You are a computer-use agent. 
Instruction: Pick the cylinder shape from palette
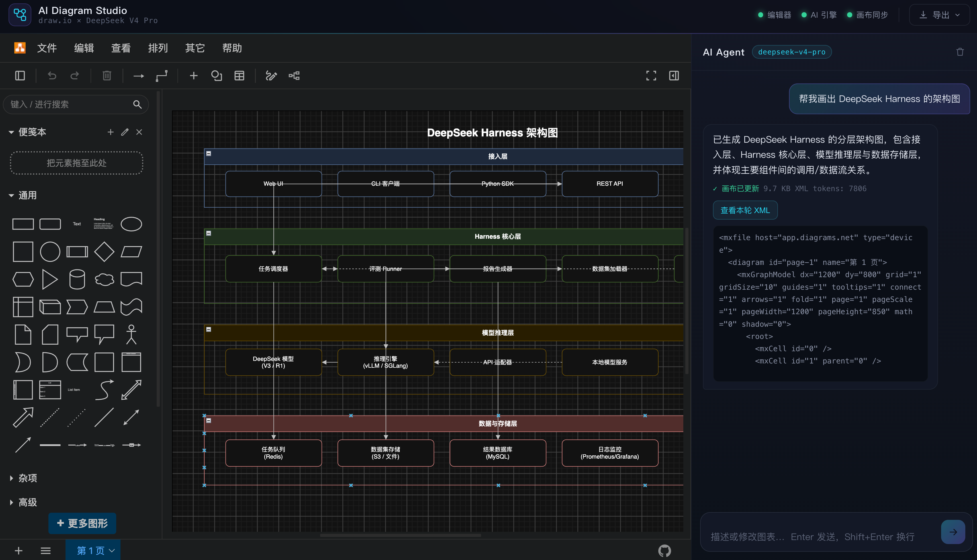(x=77, y=279)
